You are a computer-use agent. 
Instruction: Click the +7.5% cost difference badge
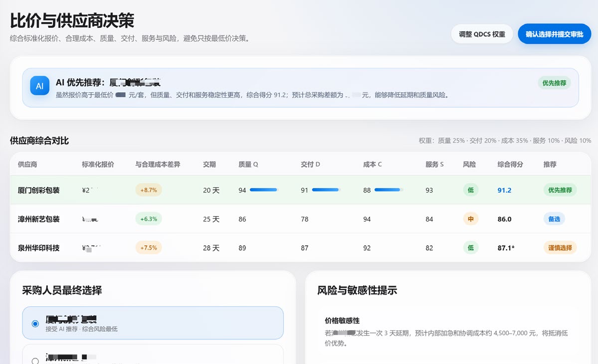[x=149, y=248]
